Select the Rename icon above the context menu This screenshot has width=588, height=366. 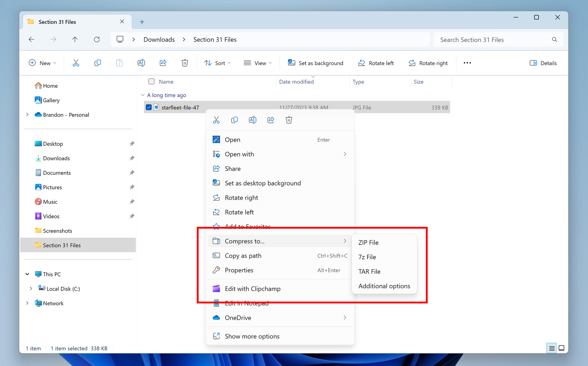(x=253, y=120)
